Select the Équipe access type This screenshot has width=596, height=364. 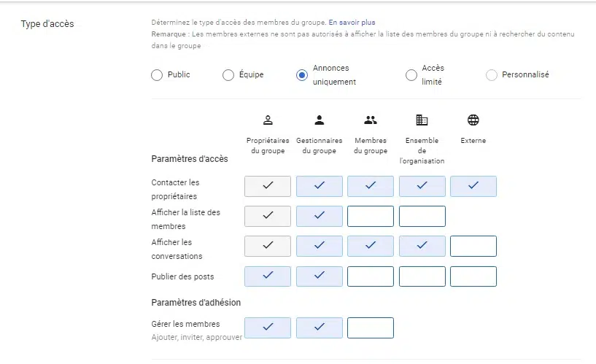[228, 75]
